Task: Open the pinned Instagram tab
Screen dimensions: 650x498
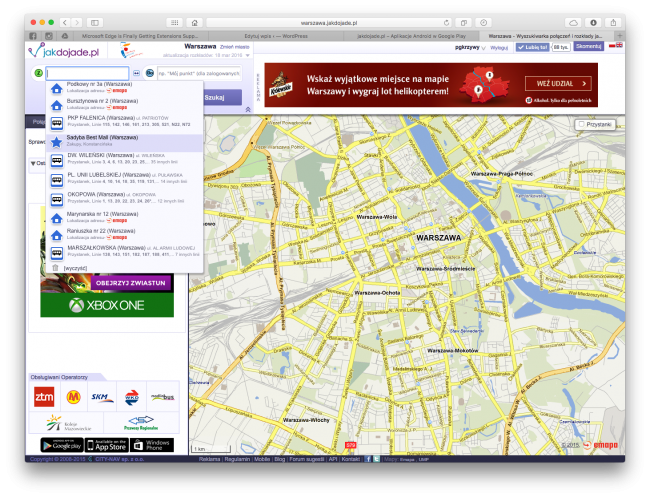Action: 49,36
